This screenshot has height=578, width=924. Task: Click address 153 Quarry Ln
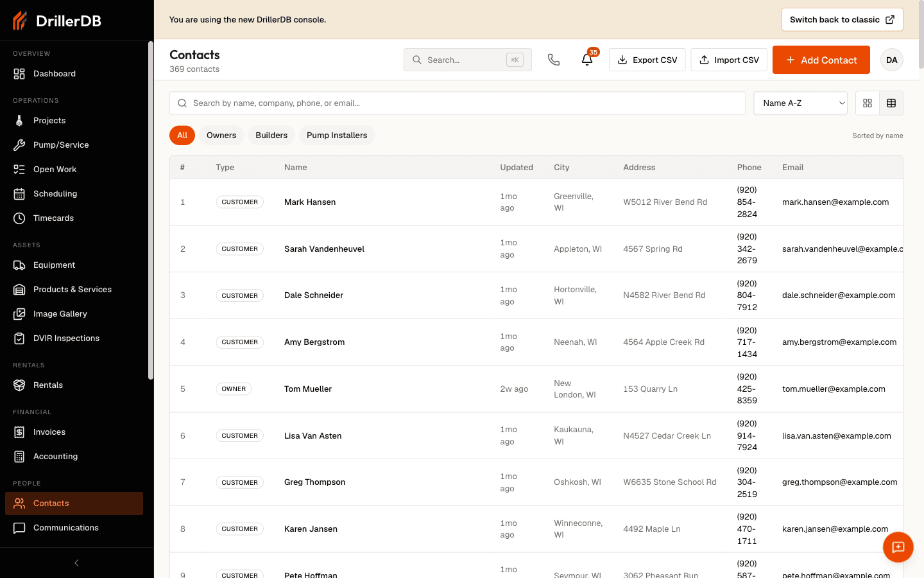[650, 389]
